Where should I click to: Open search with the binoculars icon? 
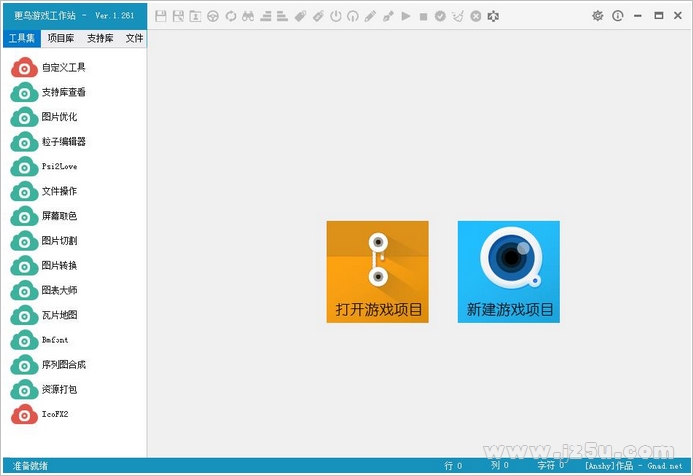click(248, 16)
